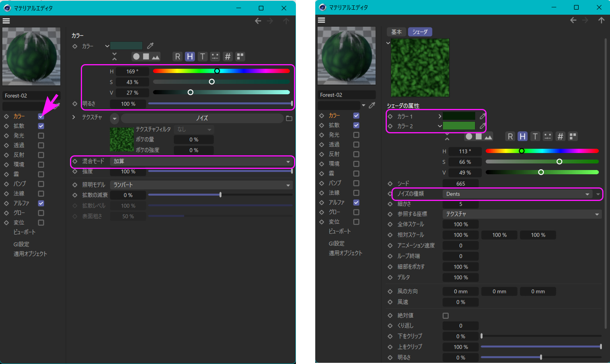The height and width of the screenshot is (364, 610).
Task: Select the color wheel icon in the left window
Action: coord(136,57)
